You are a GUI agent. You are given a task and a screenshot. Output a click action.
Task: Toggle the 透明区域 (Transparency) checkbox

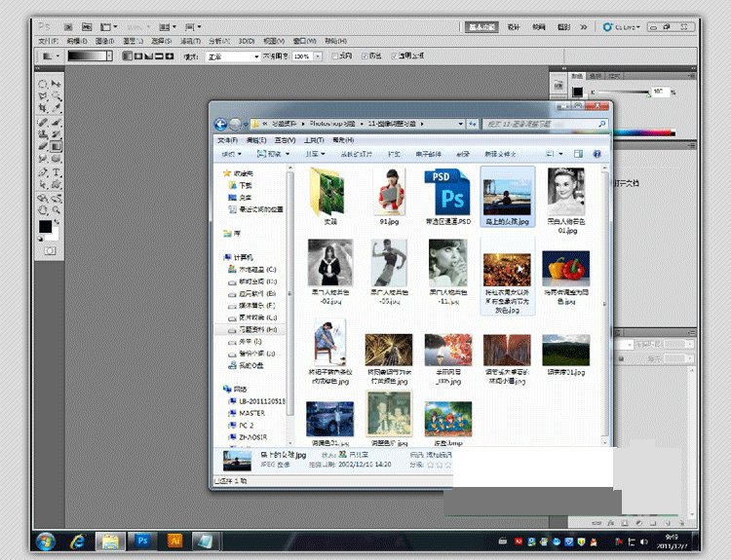click(x=394, y=57)
